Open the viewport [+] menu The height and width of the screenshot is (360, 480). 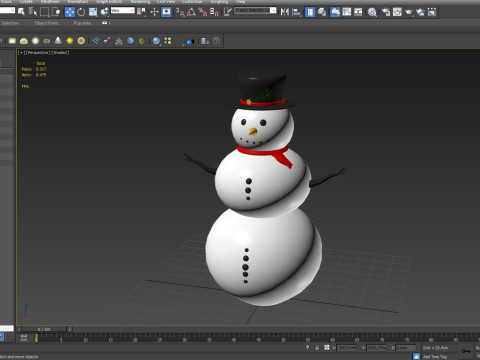(21, 53)
